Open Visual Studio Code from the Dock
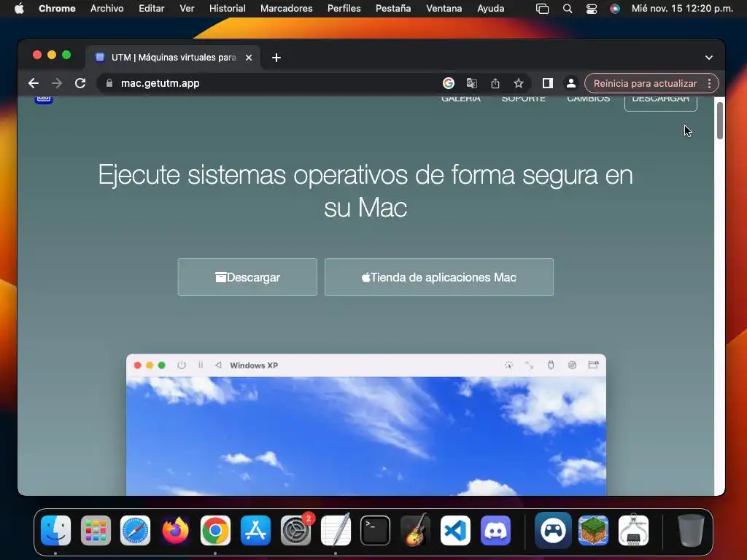This screenshot has height=560, width=747. point(455,530)
